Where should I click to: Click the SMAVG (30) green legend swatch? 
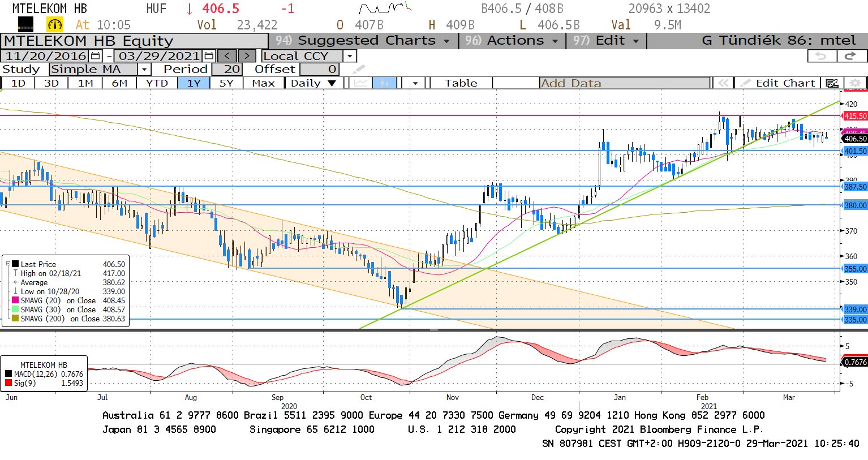(x=15, y=309)
